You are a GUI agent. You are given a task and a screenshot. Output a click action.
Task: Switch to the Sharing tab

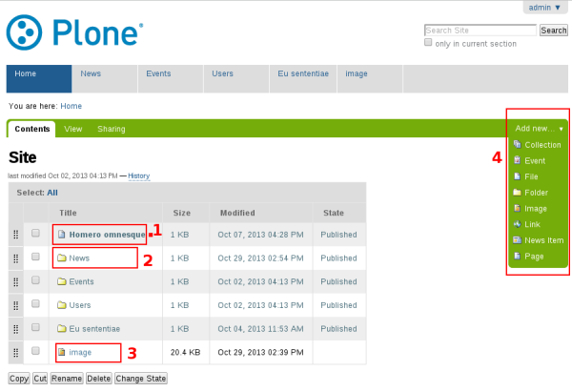(x=112, y=129)
